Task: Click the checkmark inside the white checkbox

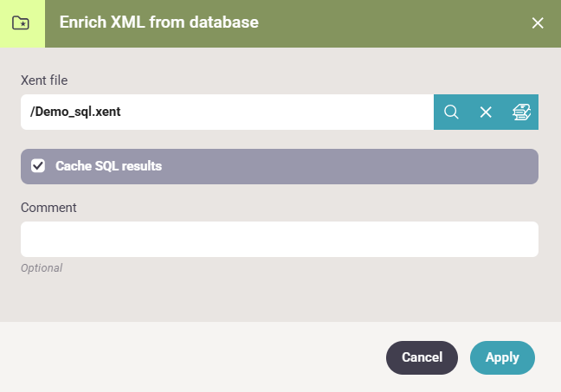Action: (38, 166)
